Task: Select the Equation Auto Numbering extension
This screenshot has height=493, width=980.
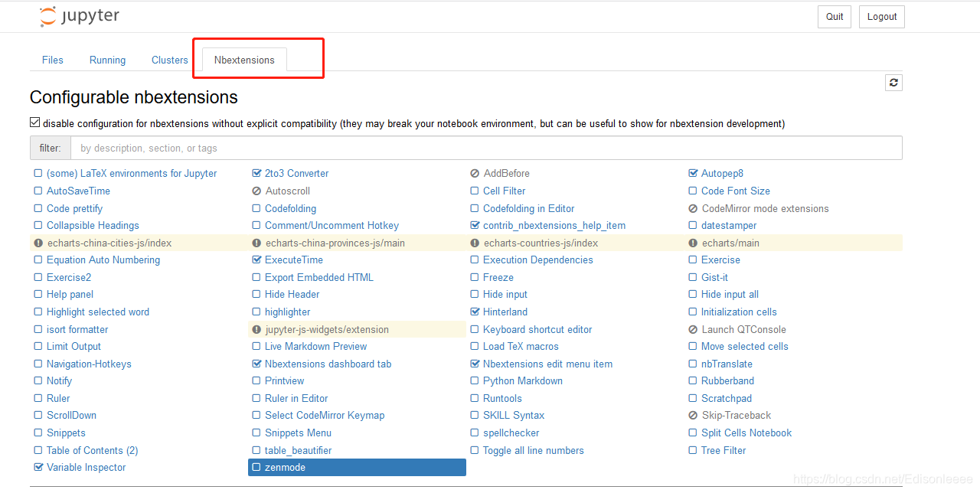Action: (x=103, y=260)
